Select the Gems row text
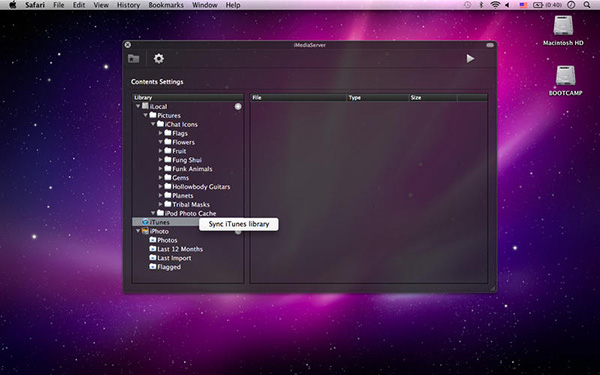The image size is (600, 375). pos(181,178)
